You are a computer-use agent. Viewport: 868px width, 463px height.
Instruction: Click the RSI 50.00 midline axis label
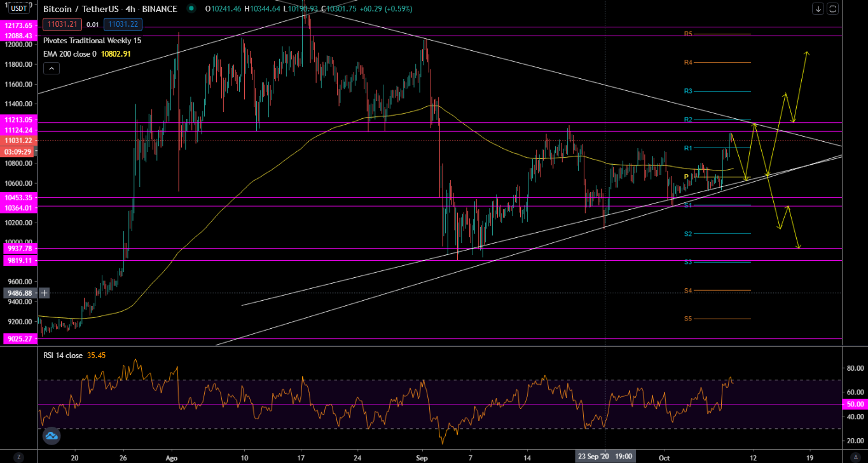[856, 404]
